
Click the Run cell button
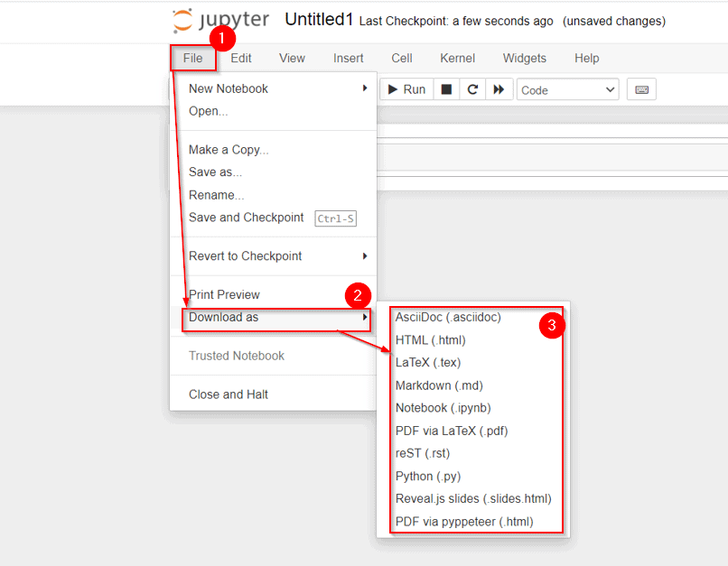(x=405, y=89)
